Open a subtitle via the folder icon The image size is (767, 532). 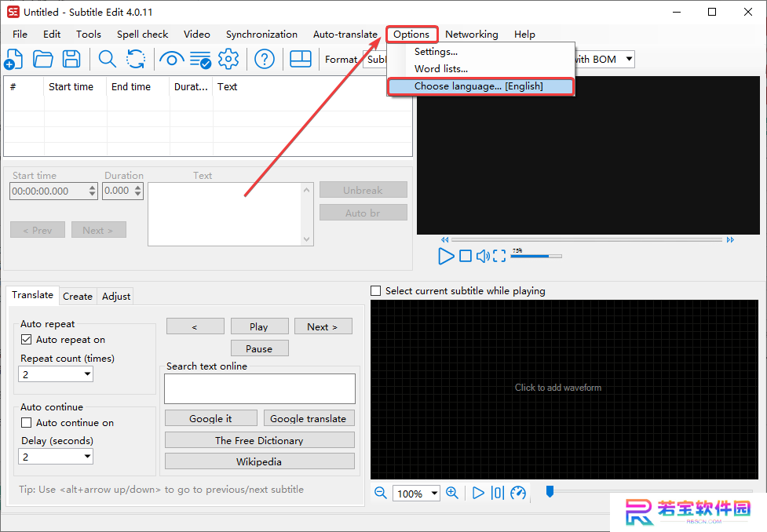pos(43,59)
